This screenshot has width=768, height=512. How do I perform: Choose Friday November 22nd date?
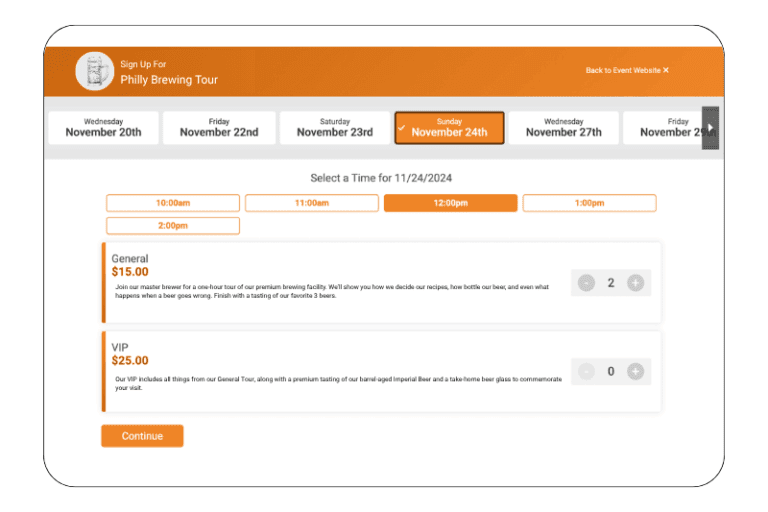(x=219, y=128)
